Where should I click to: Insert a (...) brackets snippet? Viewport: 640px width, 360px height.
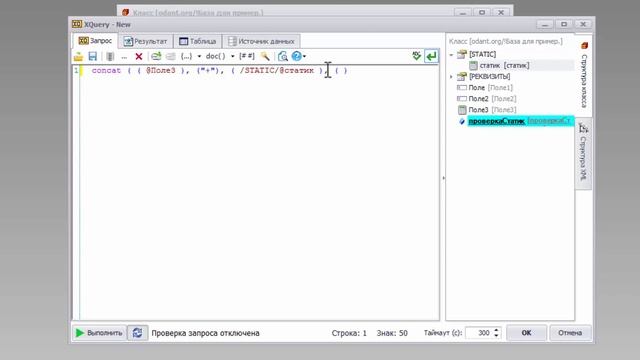click(187, 56)
